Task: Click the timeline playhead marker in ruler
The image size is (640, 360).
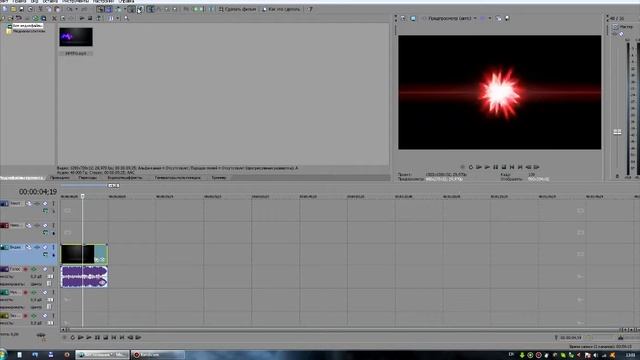Action: pyautogui.click(x=82, y=196)
